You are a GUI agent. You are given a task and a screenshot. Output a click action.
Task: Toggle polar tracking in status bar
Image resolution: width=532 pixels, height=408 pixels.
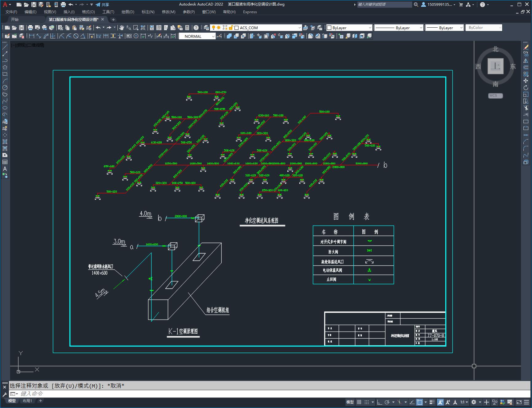(x=387, y=402)
